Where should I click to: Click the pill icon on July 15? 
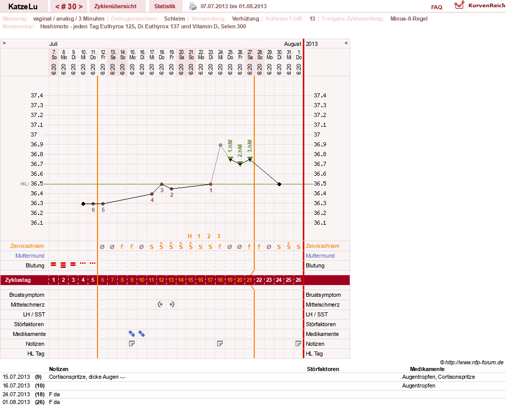[x=132, y=333]
